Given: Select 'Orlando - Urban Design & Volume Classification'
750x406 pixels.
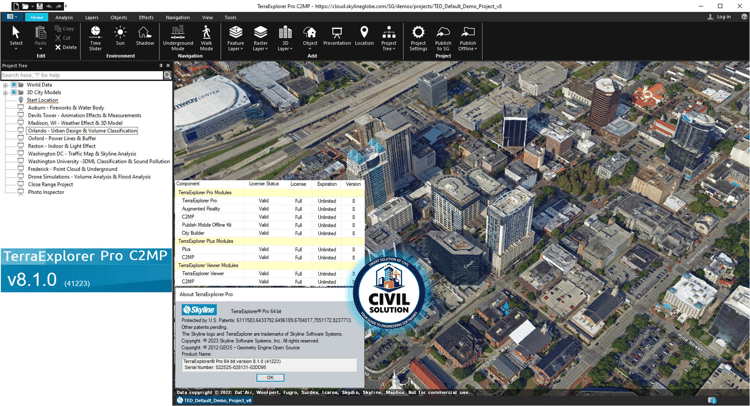Looking at the screenshot, I should point(82,131).
